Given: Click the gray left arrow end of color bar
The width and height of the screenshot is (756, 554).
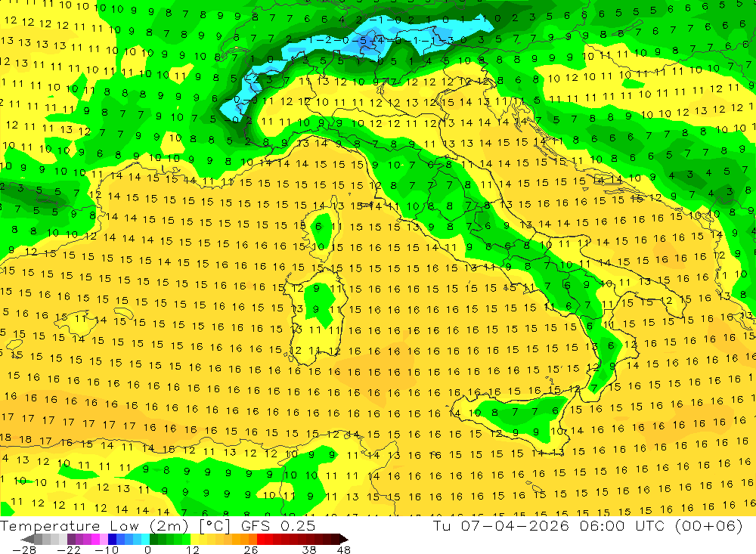Looking at the screenshot, I should (28, 539).
